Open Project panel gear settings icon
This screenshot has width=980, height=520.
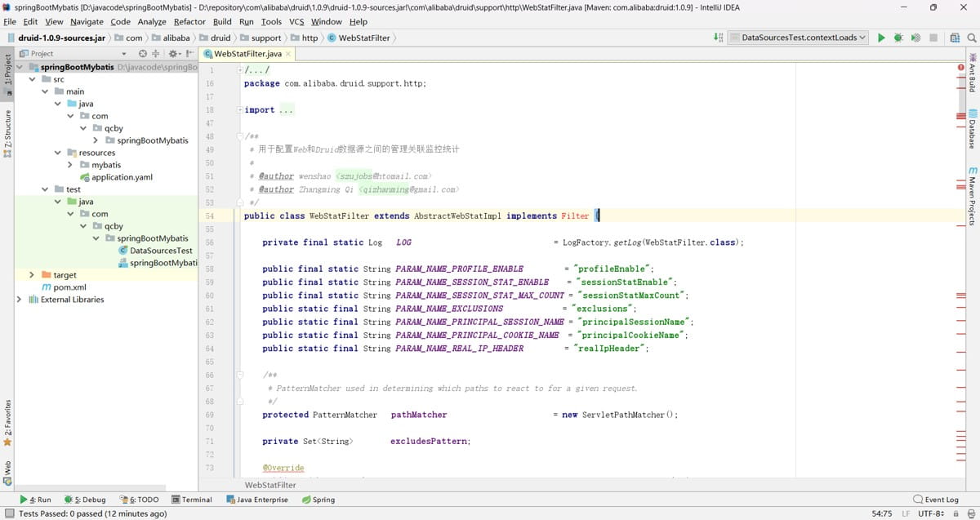[173, 53]
